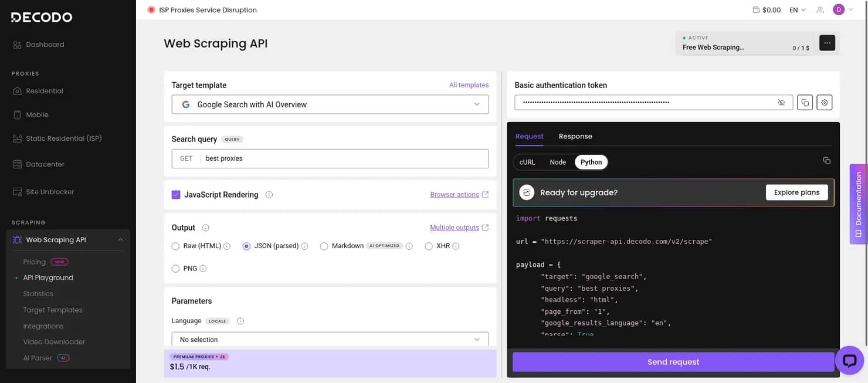Click the Output section info icon

coord(205,228)
